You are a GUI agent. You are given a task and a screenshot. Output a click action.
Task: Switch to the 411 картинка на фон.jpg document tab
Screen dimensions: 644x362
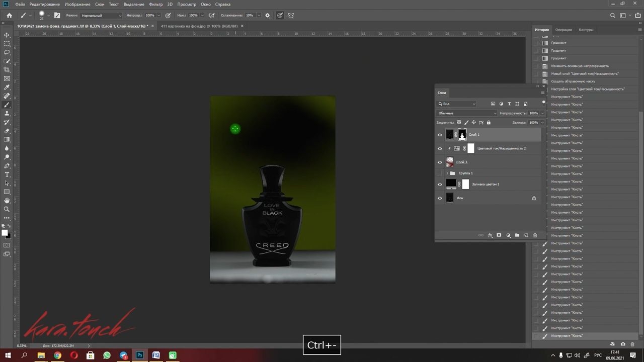[199, 26]
